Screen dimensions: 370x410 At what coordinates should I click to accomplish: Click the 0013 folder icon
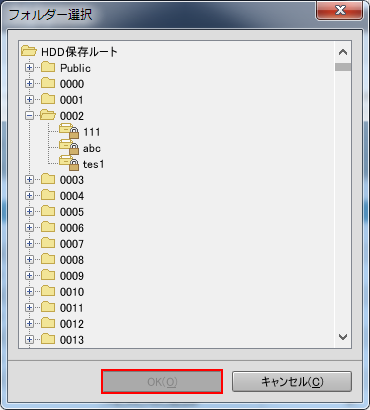(x=48, y=339)
